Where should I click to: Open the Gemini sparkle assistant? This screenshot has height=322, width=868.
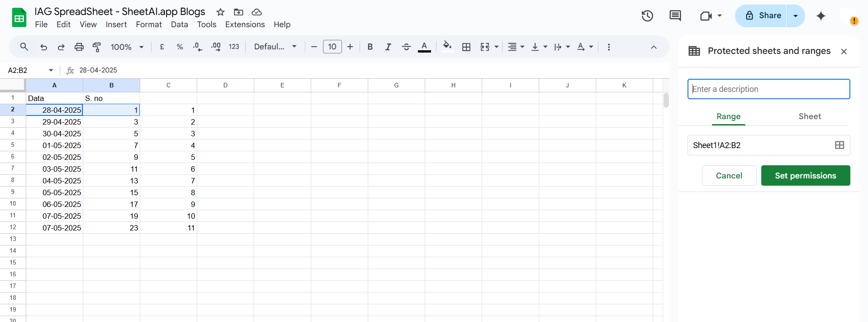point(821,16)
